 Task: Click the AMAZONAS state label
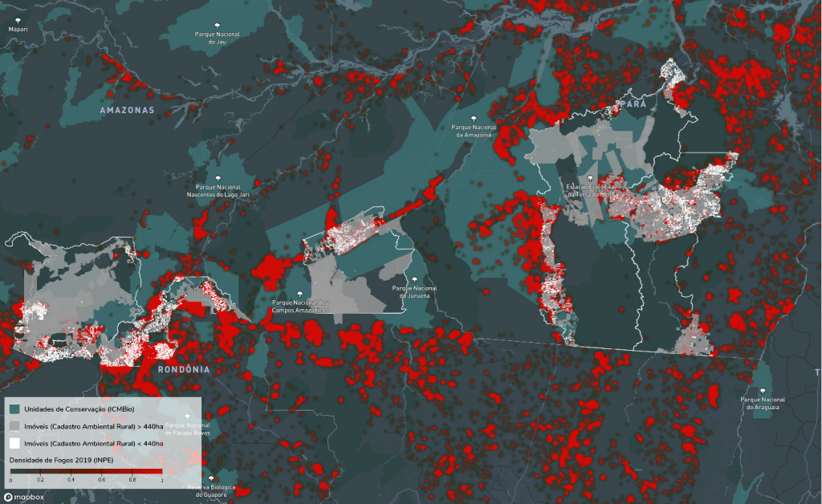(126, 109)
